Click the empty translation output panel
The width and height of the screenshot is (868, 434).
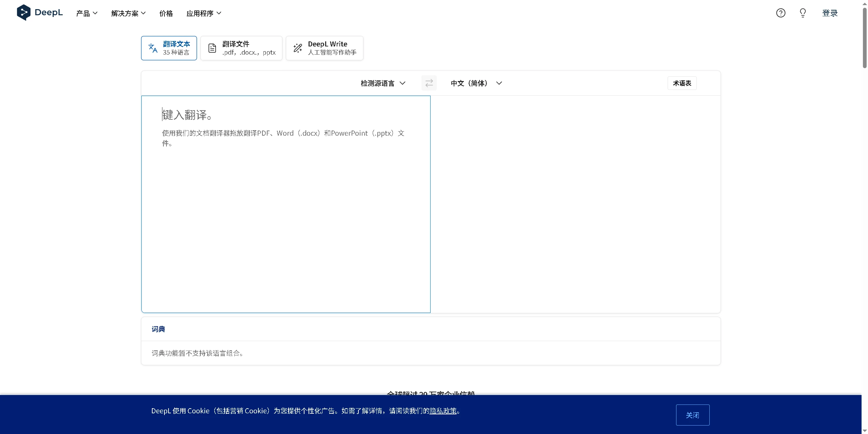coord(575,204)
